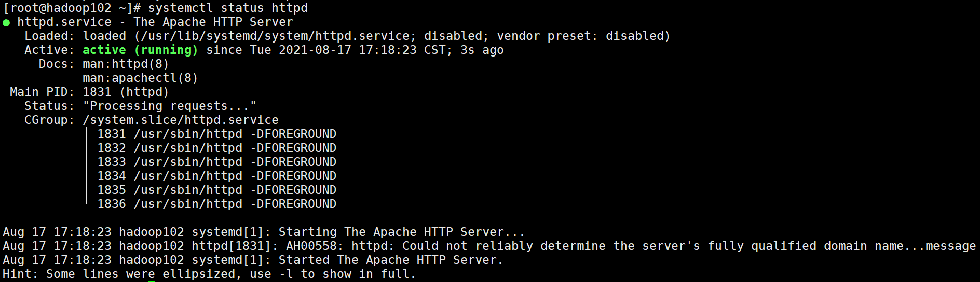Viewport: 980px width, 282px height.
Task: Click the 'systemctl status httpd' command text
Action: coord(228,8)
